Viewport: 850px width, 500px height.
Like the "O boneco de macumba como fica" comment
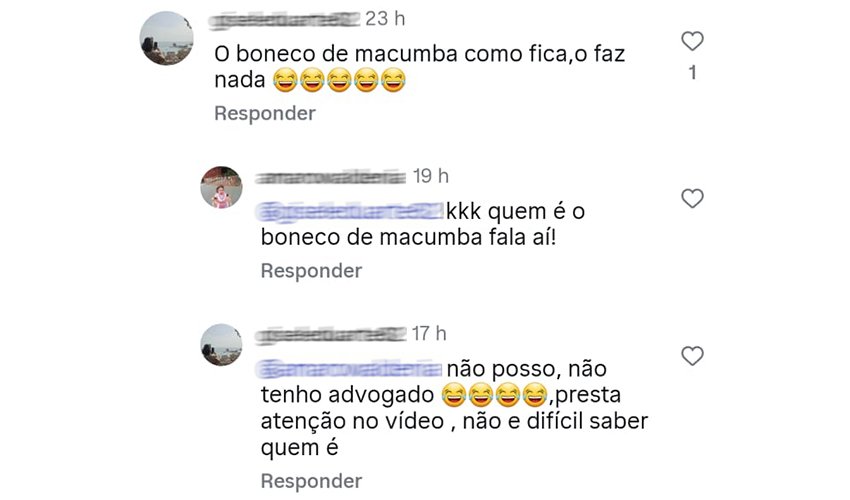point(692,41)
